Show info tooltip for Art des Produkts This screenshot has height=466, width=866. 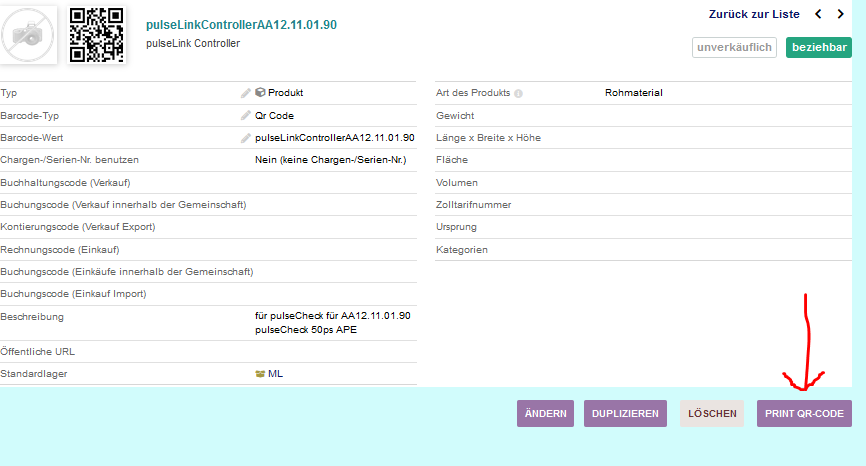coord(518,93)
